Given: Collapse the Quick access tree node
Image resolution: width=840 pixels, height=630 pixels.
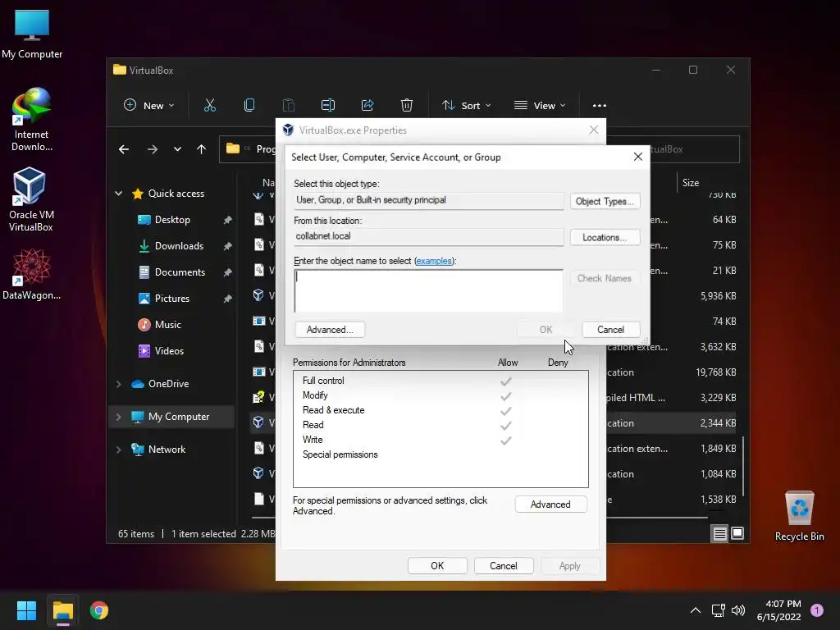Looking at the screenshot, I should point(118,194).
